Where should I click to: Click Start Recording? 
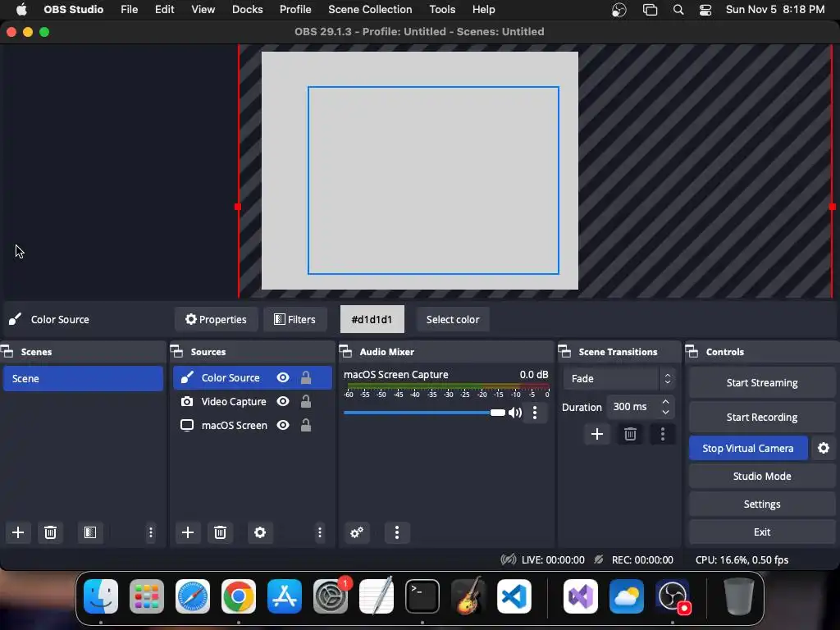click(x=762, y=417)
